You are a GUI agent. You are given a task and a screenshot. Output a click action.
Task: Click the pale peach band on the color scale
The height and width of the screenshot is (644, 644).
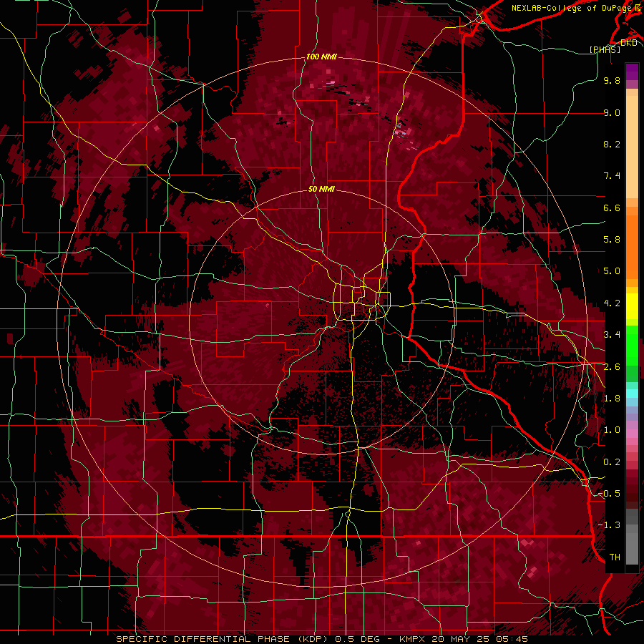[x=632, y=147]
